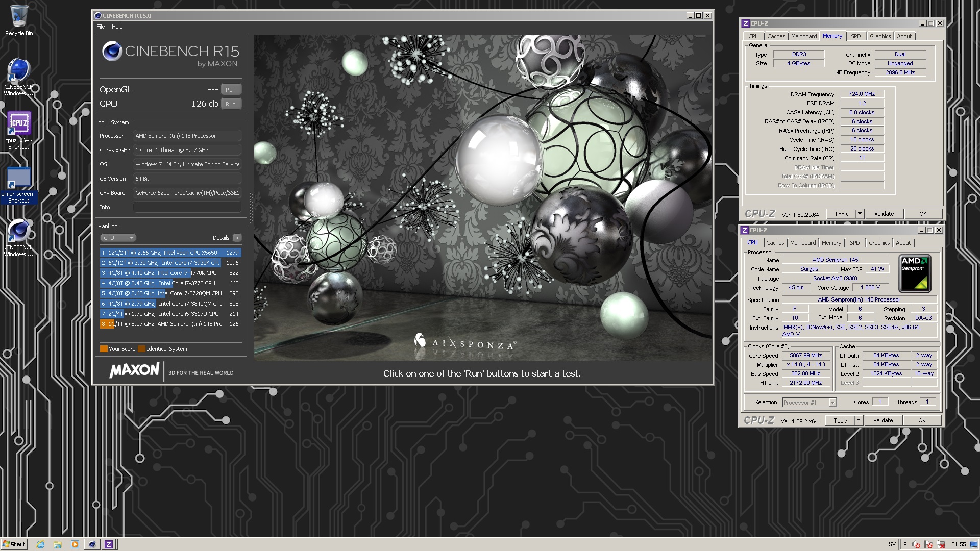The height and width of the screenshot is (551, 980).
Task: Open the File menu in Cinebench
Action: (x=101, y=27)
